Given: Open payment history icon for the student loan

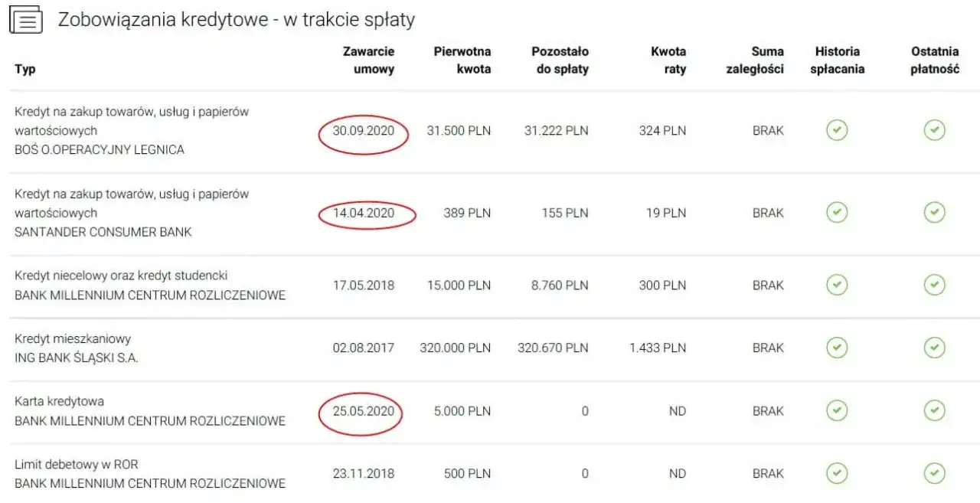Looking at the screenshot, I should pyautogui.click(x=837, y=284).
